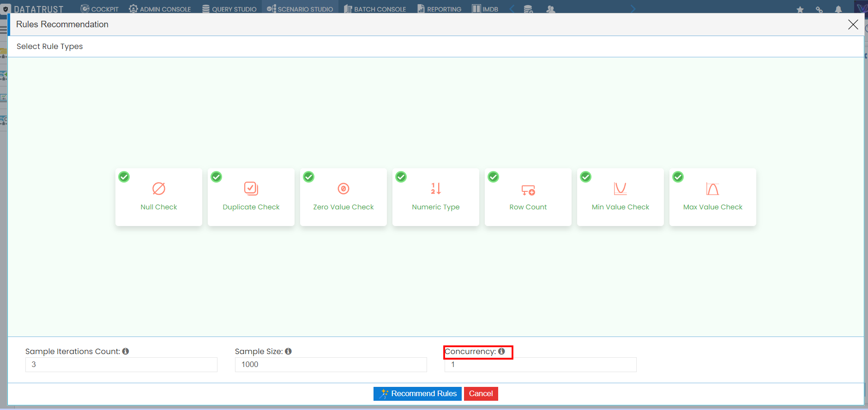This screenshot has width=868, height=410.
Task: Click info icon next to Sample Size
Action: pyautogui.click(x=288, y=351)
